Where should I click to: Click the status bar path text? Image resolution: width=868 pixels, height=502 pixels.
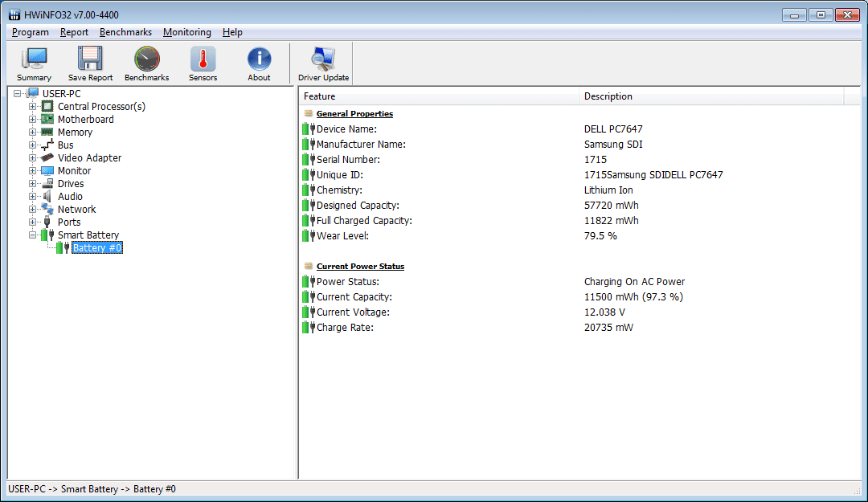[x=92, y=489]
